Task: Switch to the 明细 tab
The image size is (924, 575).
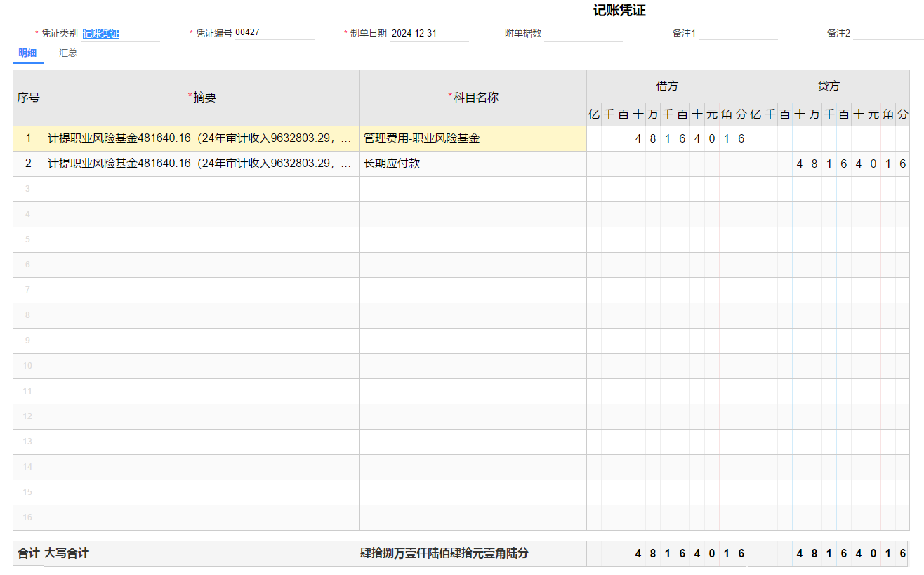Action: point(27,53)
